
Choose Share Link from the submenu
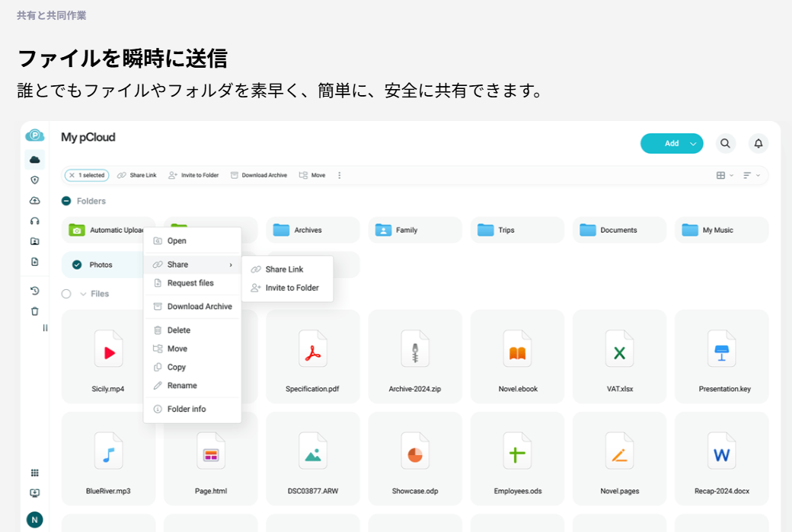click(284, 269)
